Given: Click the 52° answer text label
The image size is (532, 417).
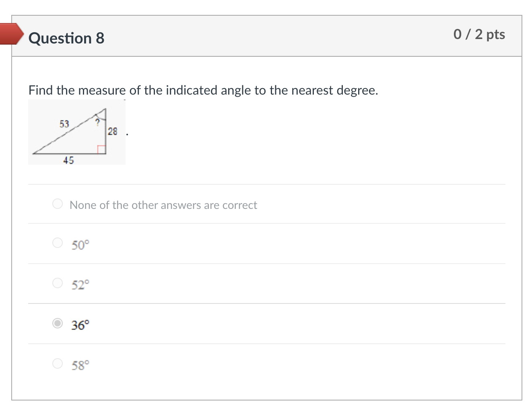Looking at the screenshot, I should point(80,285).
